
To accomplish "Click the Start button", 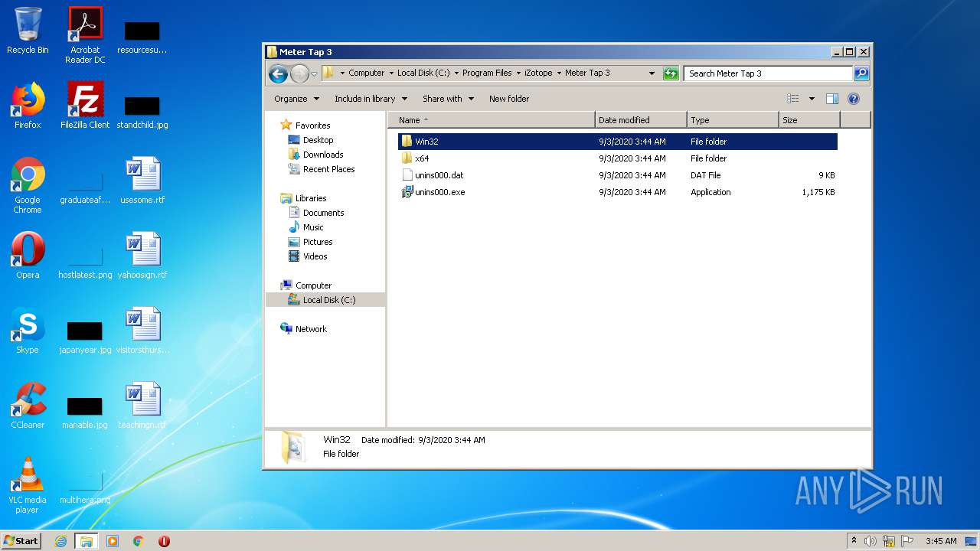I will 21,540.
